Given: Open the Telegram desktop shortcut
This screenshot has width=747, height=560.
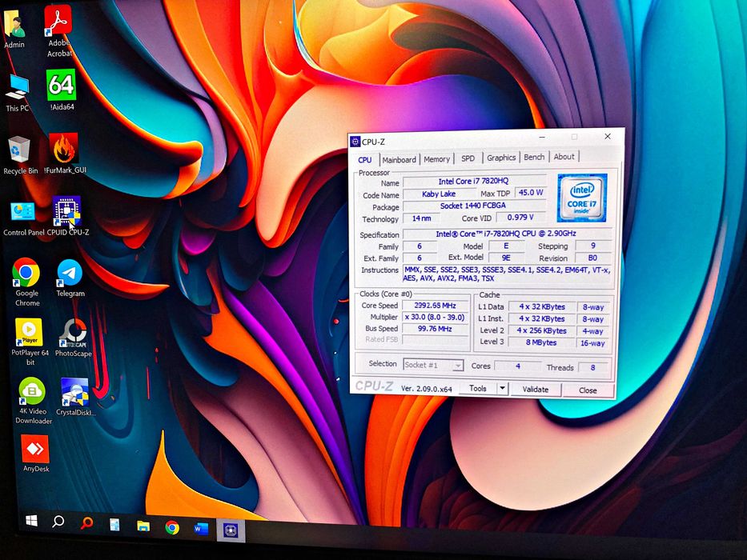Looking at the screenshot, I should 70,278.
